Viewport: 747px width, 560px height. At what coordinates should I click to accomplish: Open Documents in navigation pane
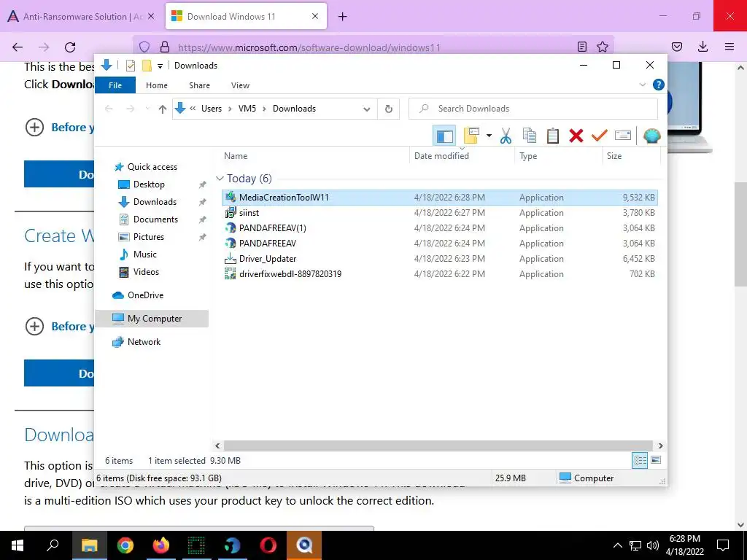tap(155, 219)
